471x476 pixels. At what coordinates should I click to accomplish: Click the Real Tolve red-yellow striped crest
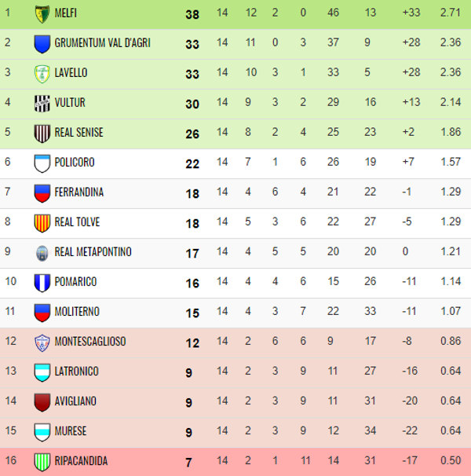click(x=42, y=223)
